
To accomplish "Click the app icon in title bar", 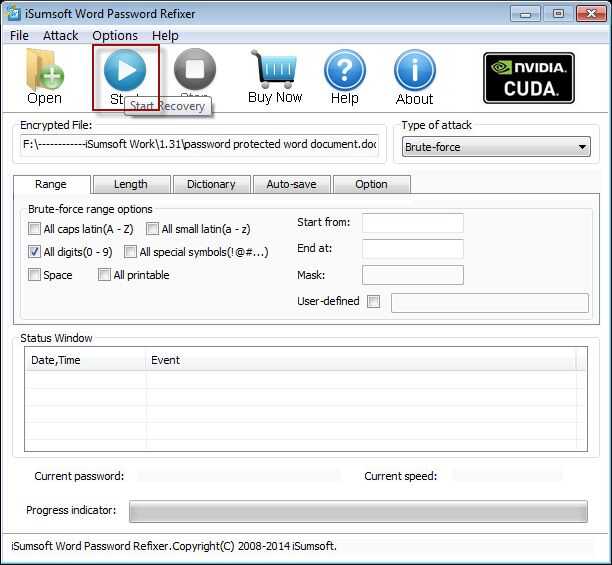I will [x=14, y=14].
